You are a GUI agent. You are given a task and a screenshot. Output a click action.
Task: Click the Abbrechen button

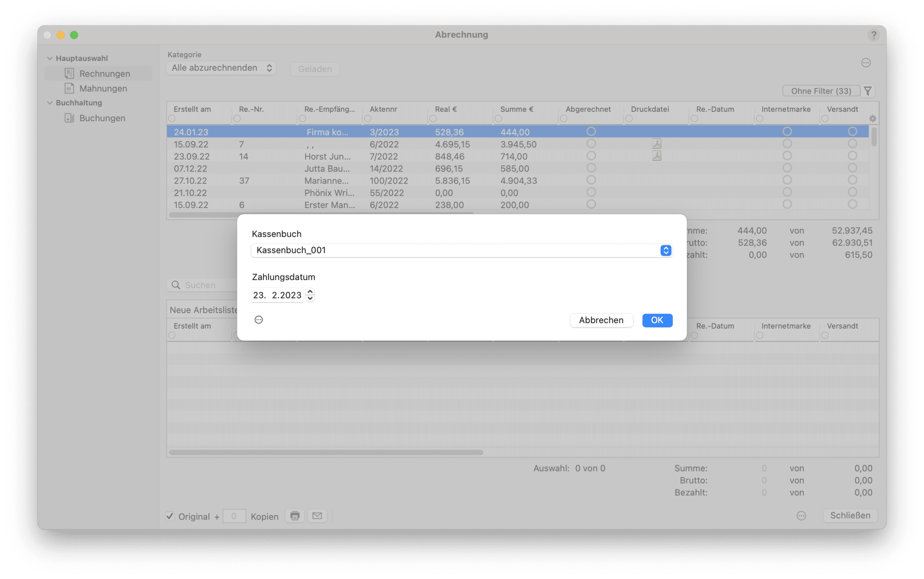(601, 320)
